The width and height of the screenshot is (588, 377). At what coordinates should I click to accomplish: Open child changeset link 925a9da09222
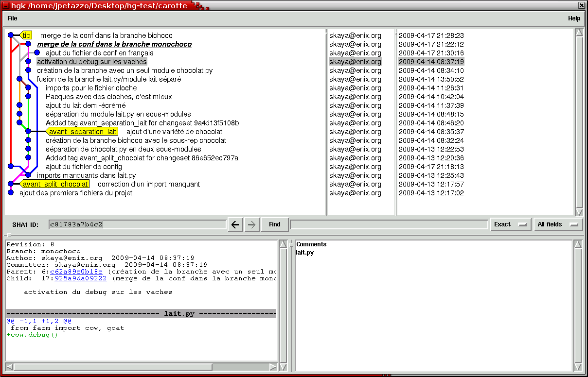click(80, 278)
